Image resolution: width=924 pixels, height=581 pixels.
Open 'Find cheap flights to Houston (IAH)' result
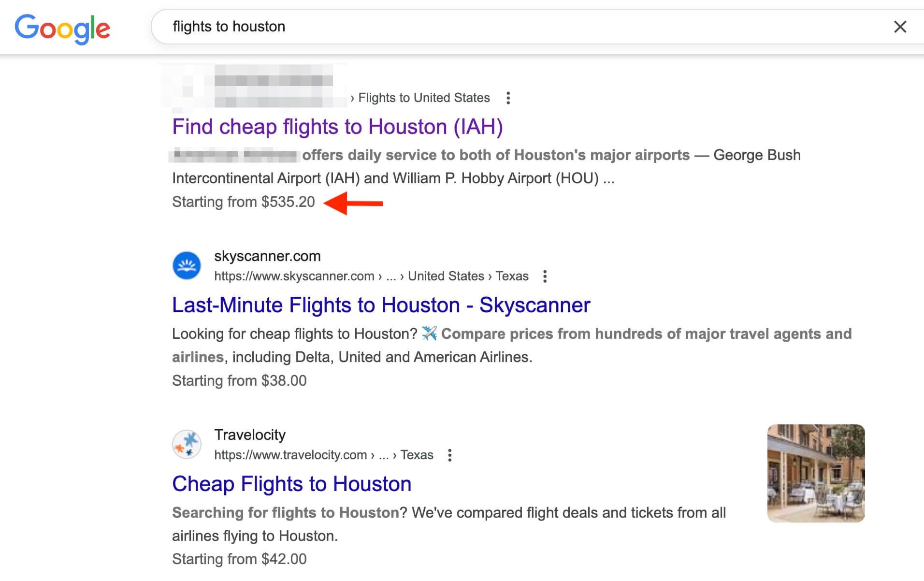(337, 127)
